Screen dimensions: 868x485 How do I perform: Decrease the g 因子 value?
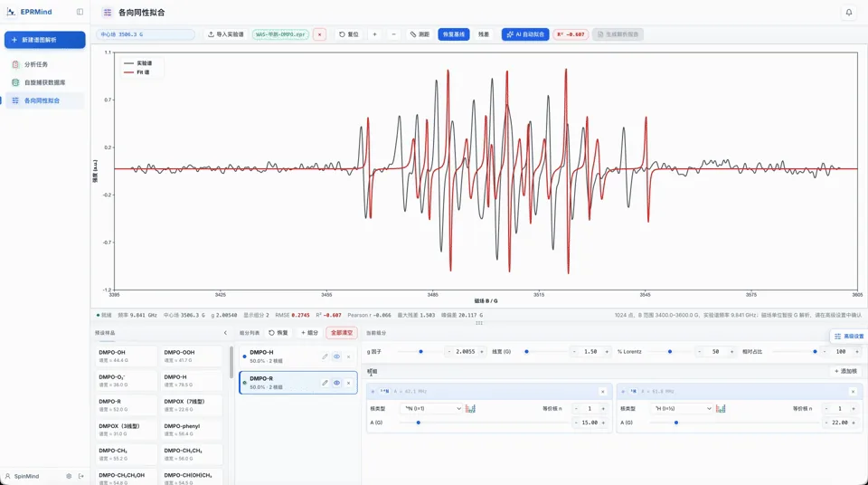(449, 351)
